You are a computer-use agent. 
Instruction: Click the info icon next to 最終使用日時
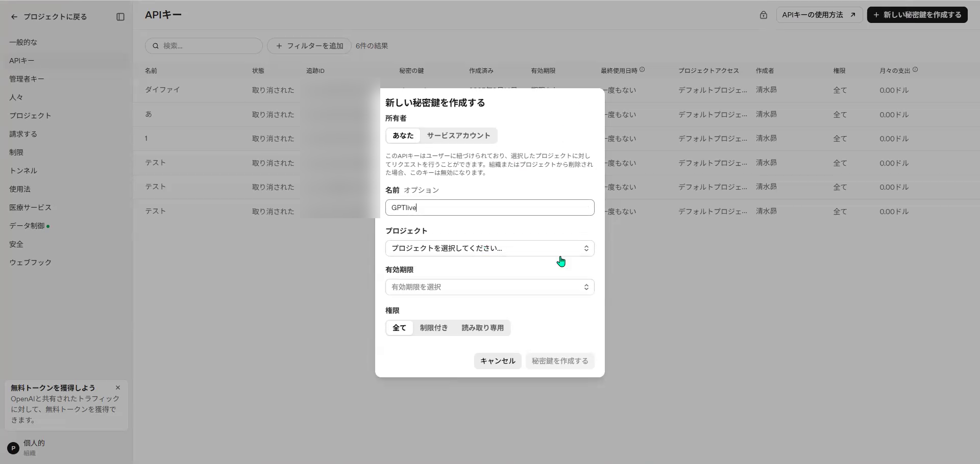[642, 70]
